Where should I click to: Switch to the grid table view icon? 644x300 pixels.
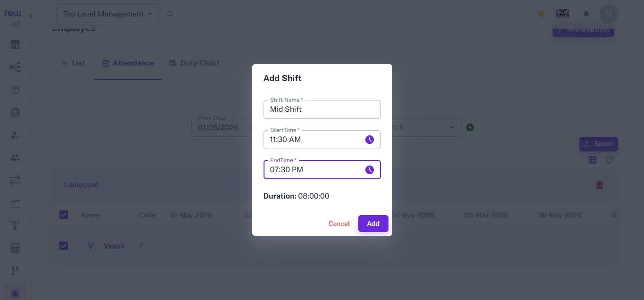593,160
